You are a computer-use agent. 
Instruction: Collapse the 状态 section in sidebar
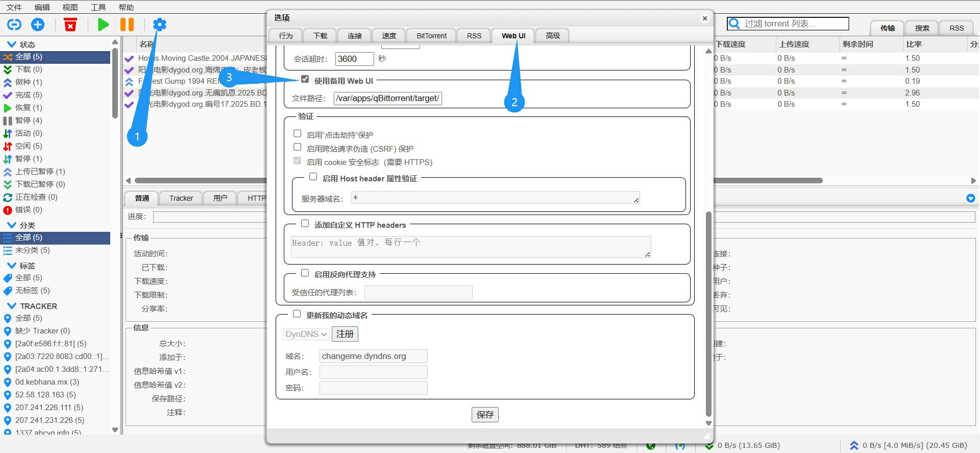click(12, 44)
